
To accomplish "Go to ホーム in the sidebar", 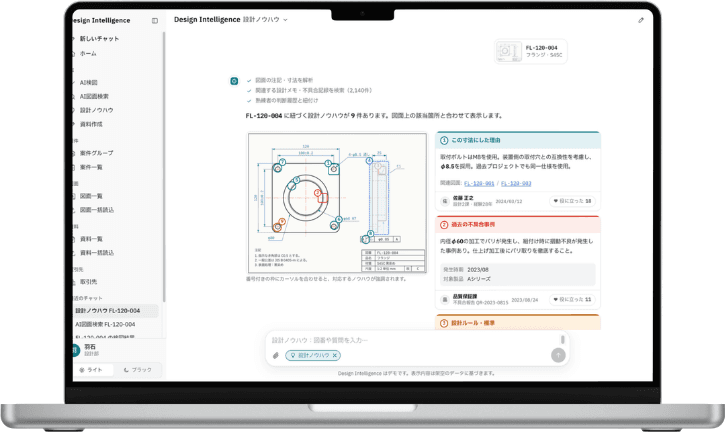I will [88, 54].
